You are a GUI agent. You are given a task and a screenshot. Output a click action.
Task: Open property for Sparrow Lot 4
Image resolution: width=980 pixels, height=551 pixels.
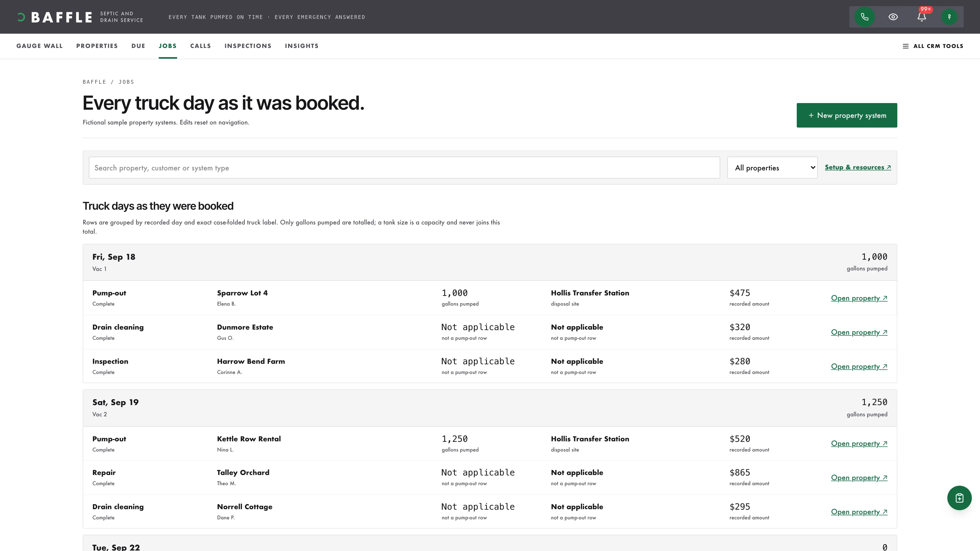coord(859,298)
